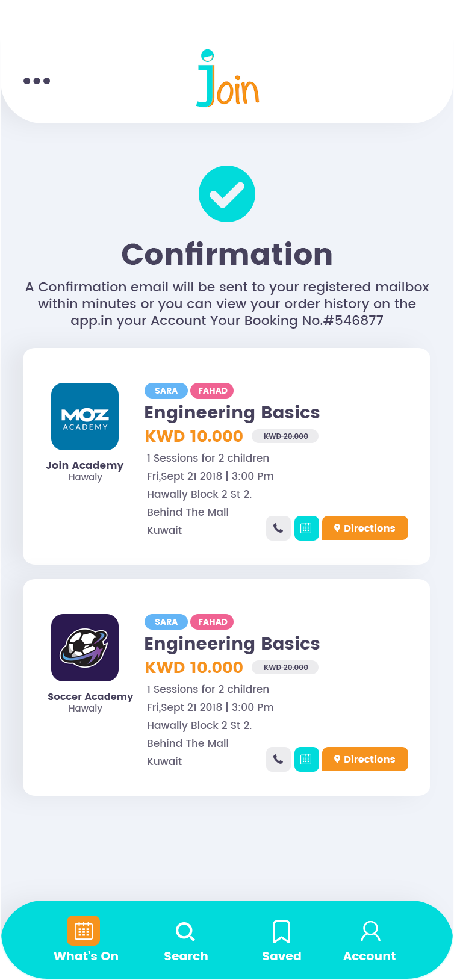454x980 pixels.
Task: Tap the phone icon on Join Academy card
Action: coord(278,528)
